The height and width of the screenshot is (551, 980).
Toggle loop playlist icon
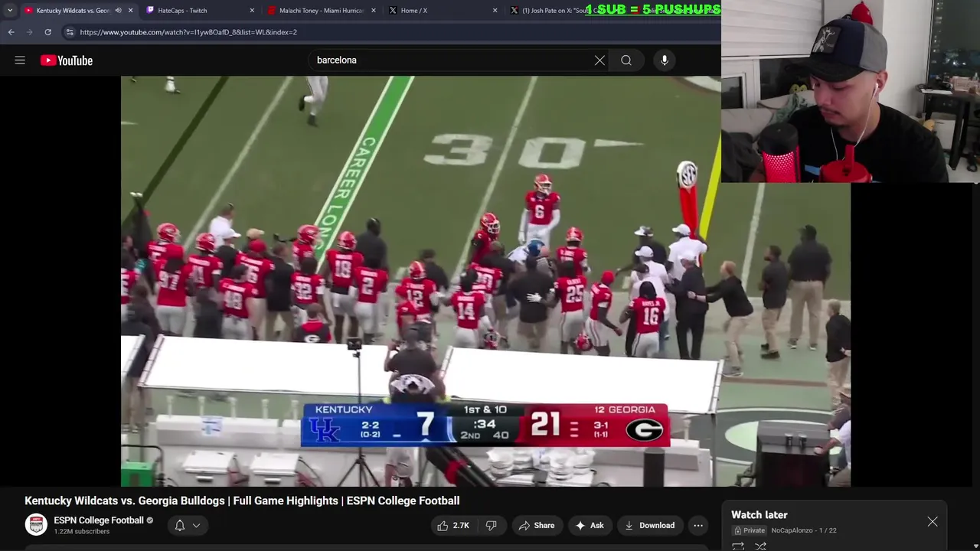point(738,546)
